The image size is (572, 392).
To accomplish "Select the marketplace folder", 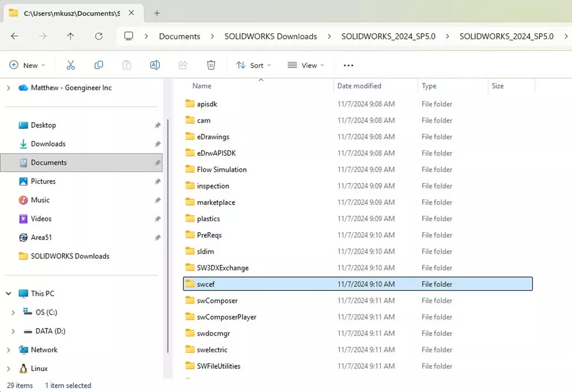I will (x=358, y=202).
